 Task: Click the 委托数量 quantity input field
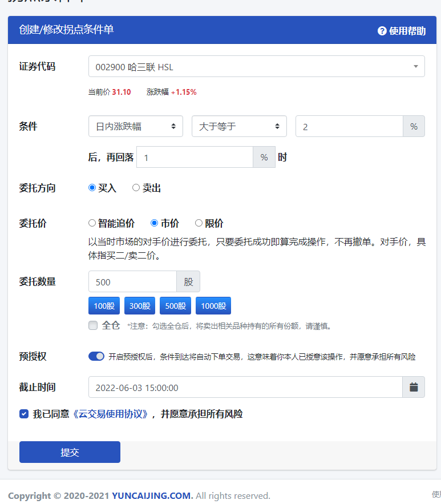pos(132,282)
